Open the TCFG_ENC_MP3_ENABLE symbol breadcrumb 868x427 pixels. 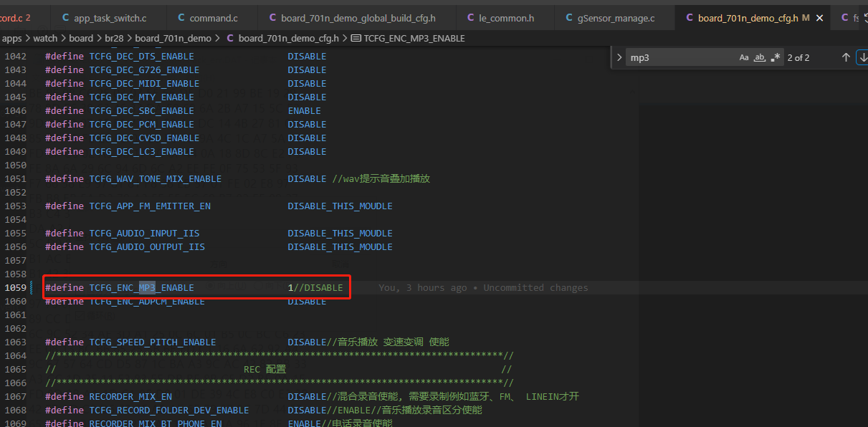coord(408,38)
